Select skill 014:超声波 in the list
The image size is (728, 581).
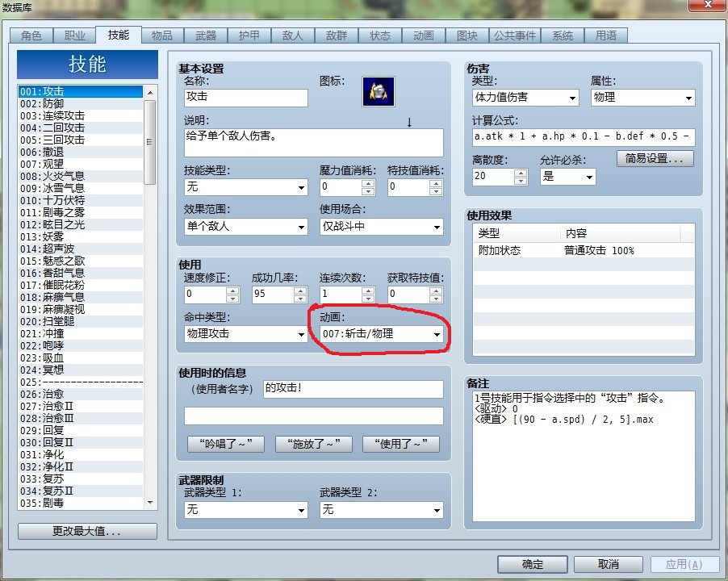[x=81, y=249]
